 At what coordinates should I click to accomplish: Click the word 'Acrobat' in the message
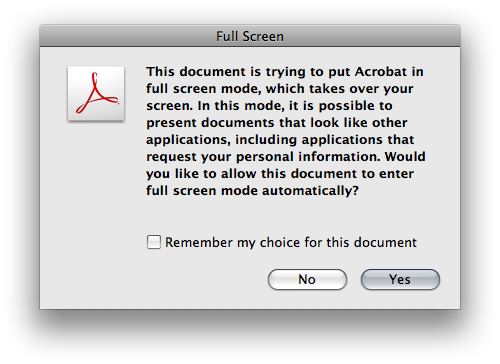click(x=381, y=72)
